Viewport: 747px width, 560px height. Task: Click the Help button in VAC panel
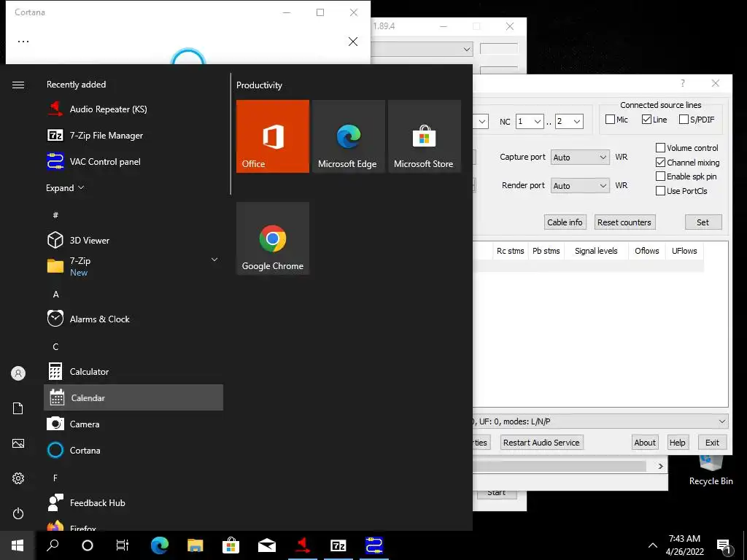tap(677, 443)
